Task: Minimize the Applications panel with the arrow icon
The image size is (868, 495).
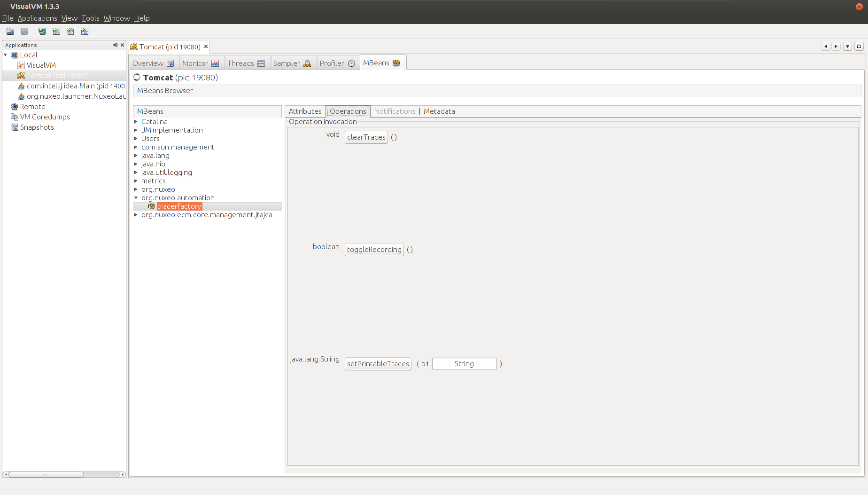Action: pyautogui.click(x=115, y=45)
